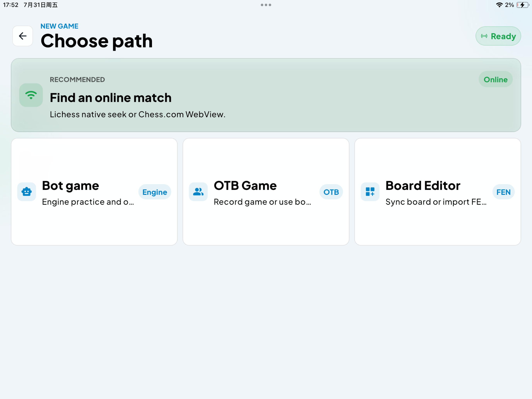Open Find an online match card
The height and width of the screenshot is (399, 532).
(266, 95)
